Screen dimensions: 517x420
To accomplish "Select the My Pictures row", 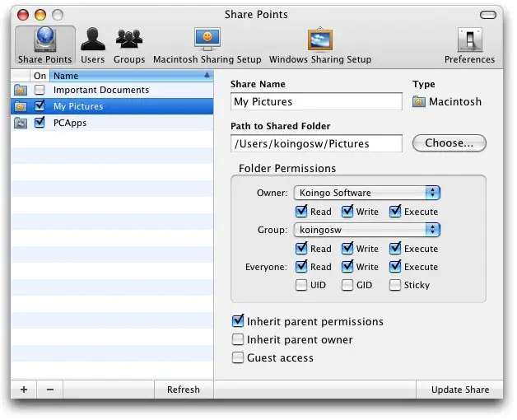I will [112, 106].
